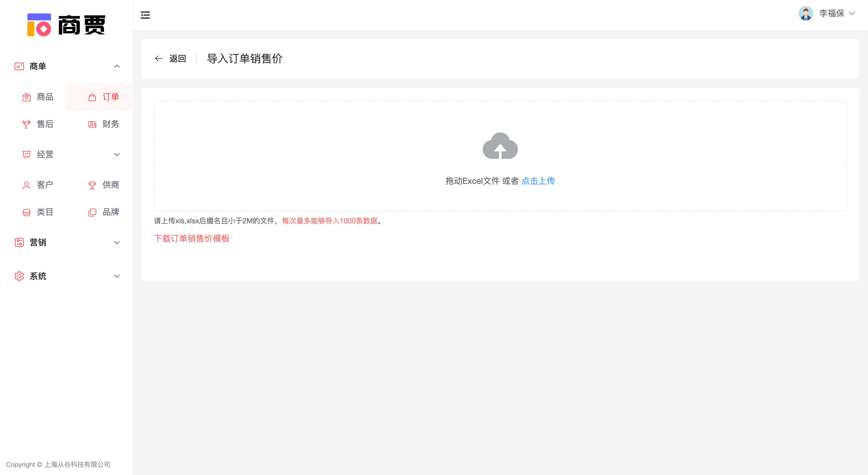
Task: Switch to the 订单 menu item
Action: (x=111, y=97)
